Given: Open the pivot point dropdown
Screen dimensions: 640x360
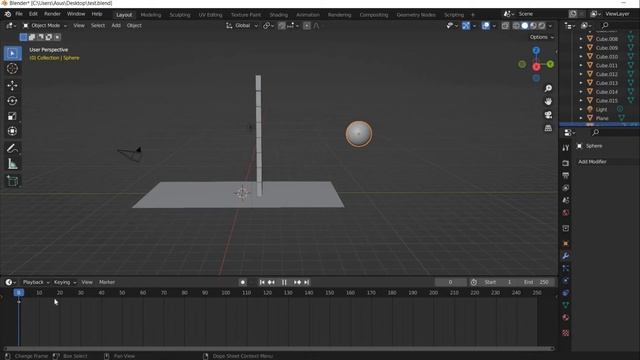Looking at the screenshot, I should click(268, 26).
